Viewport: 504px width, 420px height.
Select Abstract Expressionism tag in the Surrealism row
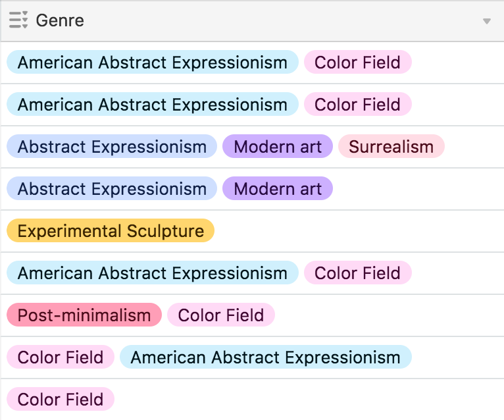click(112, 147)
